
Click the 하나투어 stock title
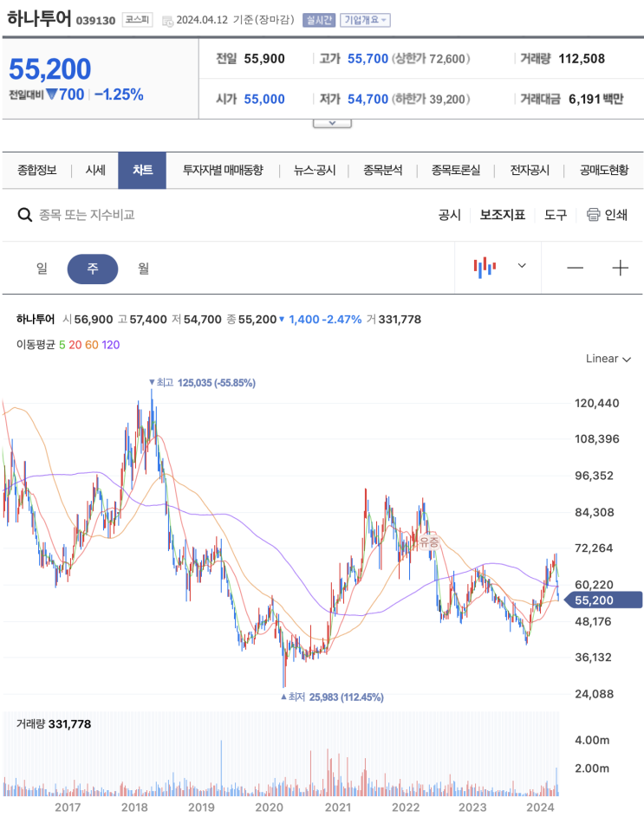pos(39,19)
